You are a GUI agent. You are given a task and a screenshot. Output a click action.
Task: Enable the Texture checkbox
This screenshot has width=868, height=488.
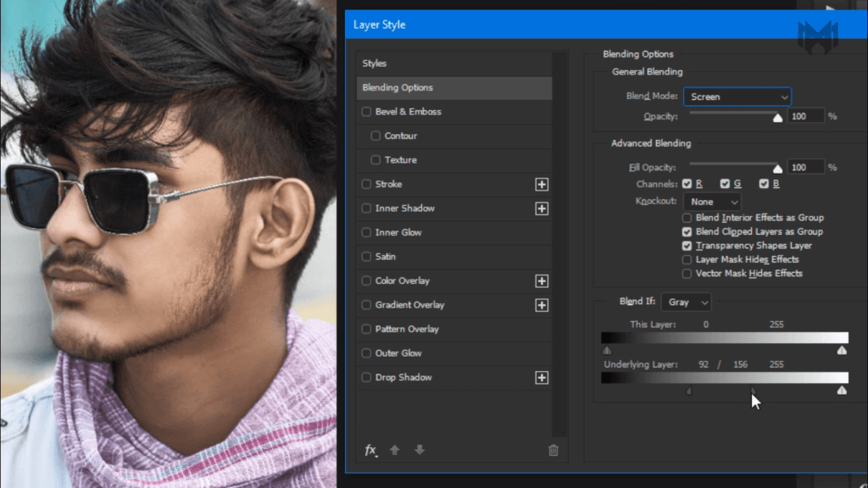tap(376, 160)
